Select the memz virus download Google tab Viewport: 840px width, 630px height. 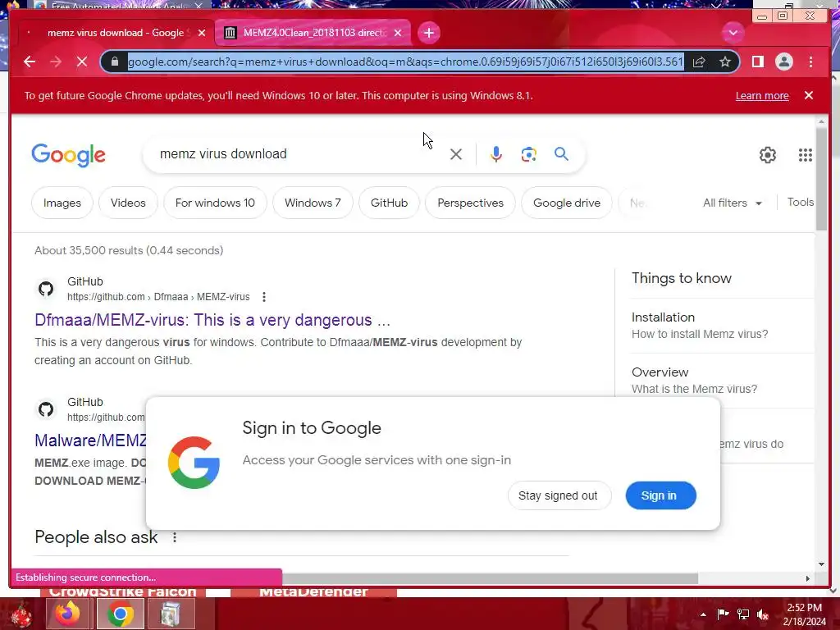(115, 33)
